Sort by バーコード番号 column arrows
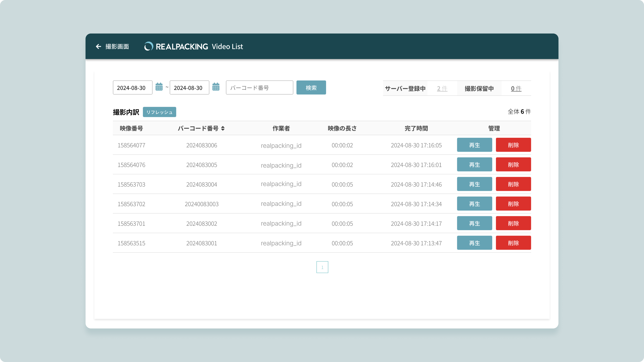644x362 pixels. pyautogui.click(x=223, y=128)
